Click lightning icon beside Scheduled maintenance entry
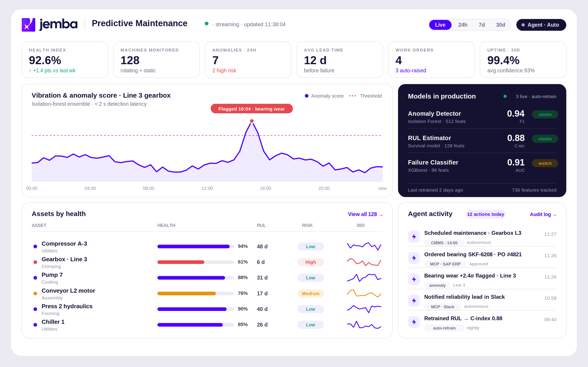This screenshot has width=588, height=367. pos(414,237)
